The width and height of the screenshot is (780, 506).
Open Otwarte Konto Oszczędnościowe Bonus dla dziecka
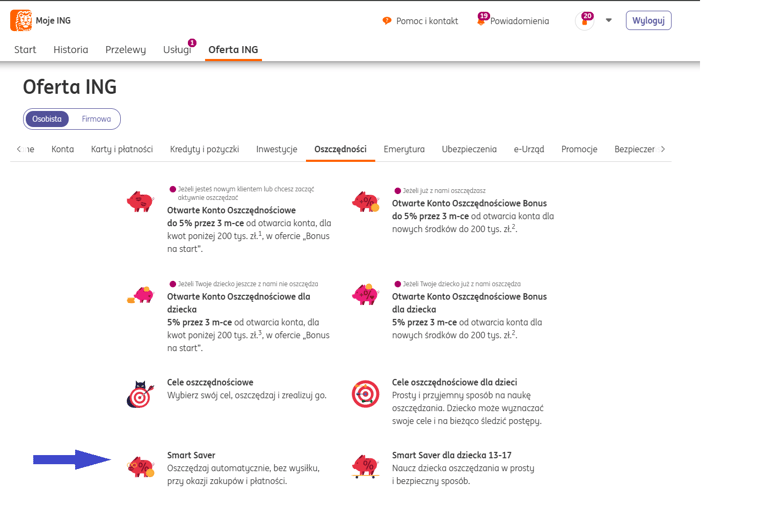tap(469, 303)
